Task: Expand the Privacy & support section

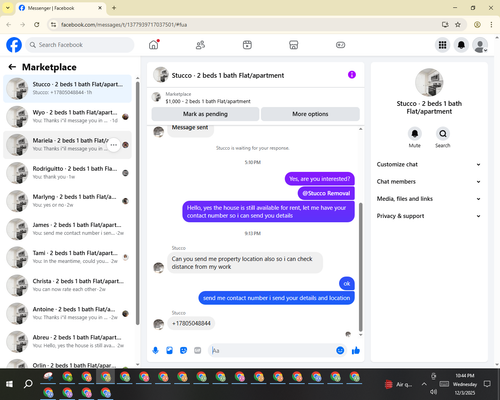Action: 429,216
